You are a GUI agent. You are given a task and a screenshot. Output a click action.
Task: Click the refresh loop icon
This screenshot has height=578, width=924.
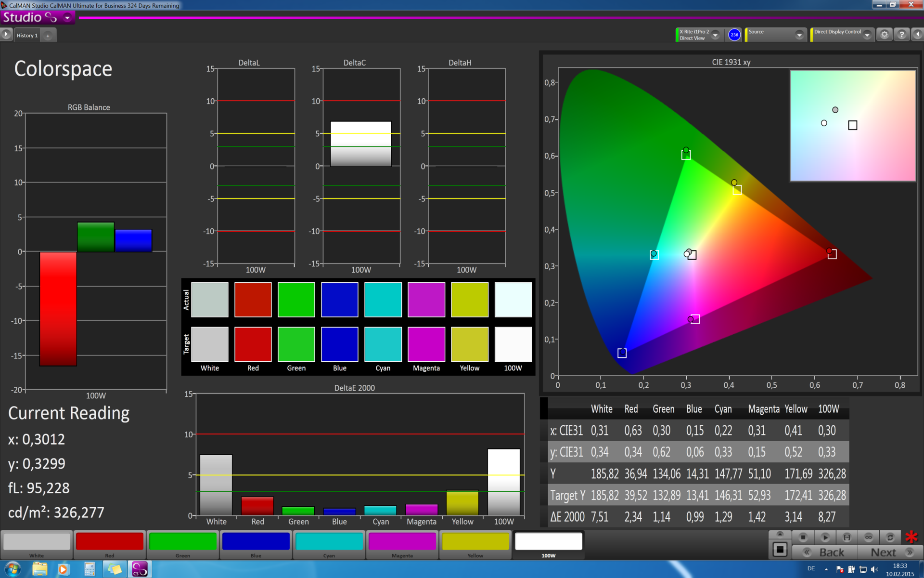(x=890, y=537)
